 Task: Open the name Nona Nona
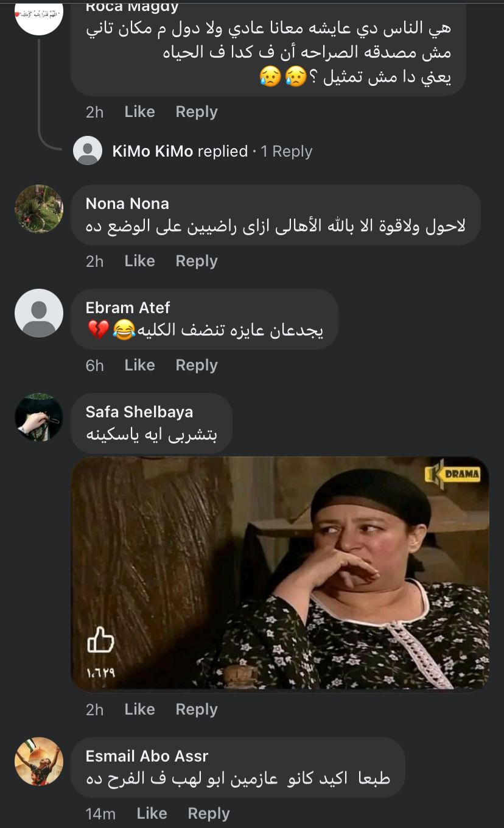(127, 203)
